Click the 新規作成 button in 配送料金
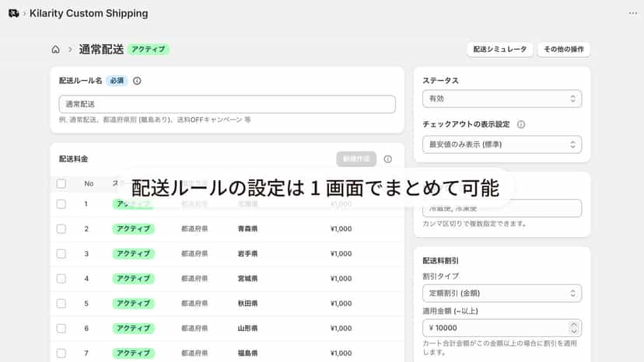The image size is (644, 362). [x=356, y=158]
